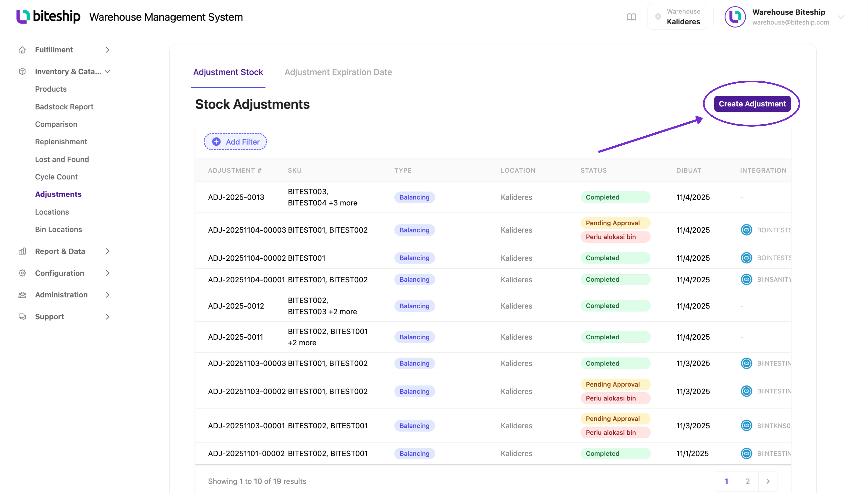
Task: Expand the Configuration chevron
Action: pos(108,273)
